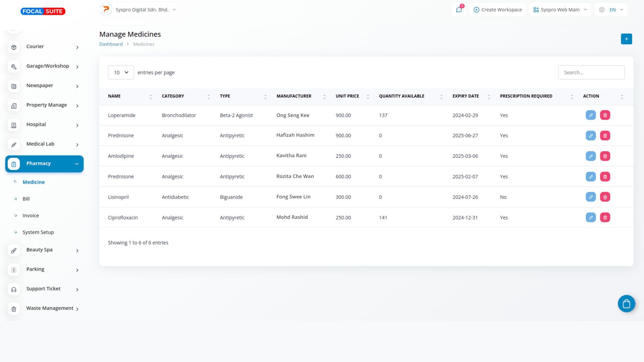Click the medicines Search field
Image resolution: width=644 pixels, height=362 pixels.
tap(591, 72)
